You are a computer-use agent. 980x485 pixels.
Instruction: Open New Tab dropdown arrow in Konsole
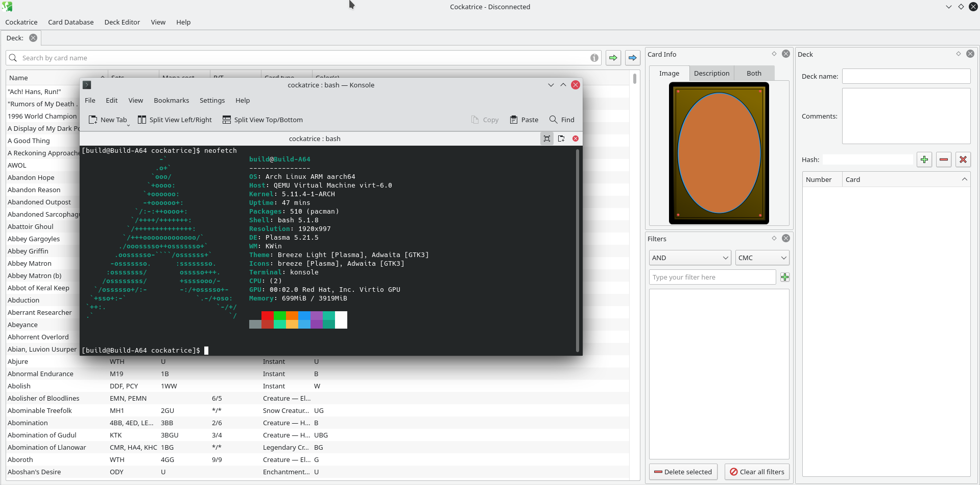[x=128, y=125]
